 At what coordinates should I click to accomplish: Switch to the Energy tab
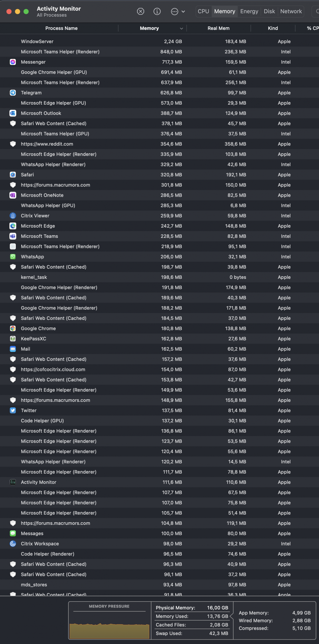point(249,11)
